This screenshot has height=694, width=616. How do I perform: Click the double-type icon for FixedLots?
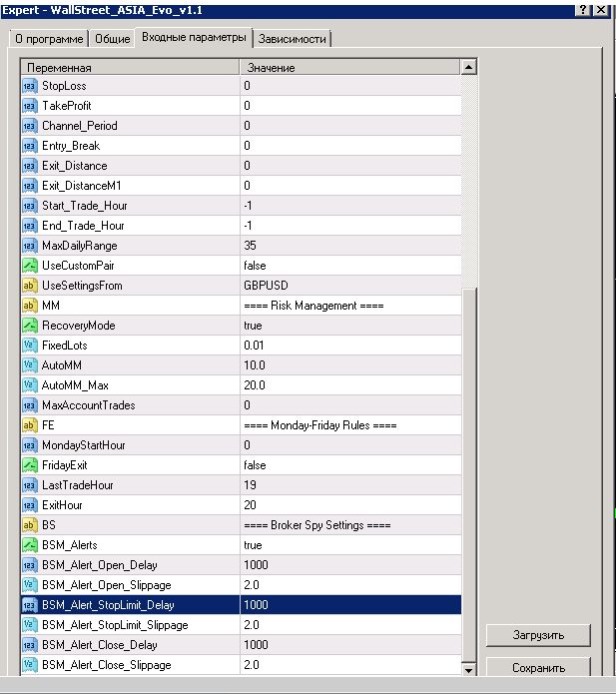coord(30,346)
